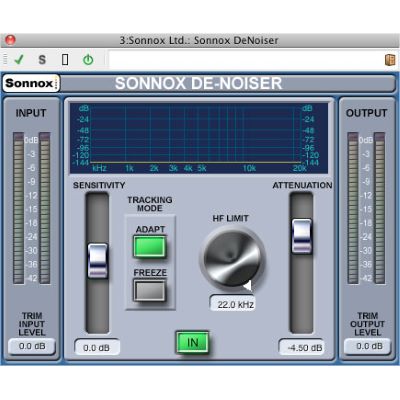Viewport: 400px width, 400px height.
Task: Click the INPUT level meter bars
Action: (x=32, y=208)
